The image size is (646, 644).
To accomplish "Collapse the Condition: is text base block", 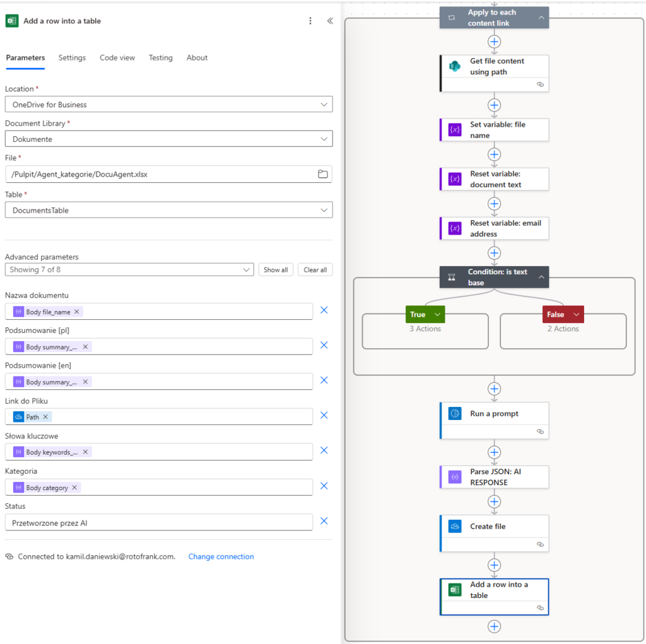I will [541, 278].
